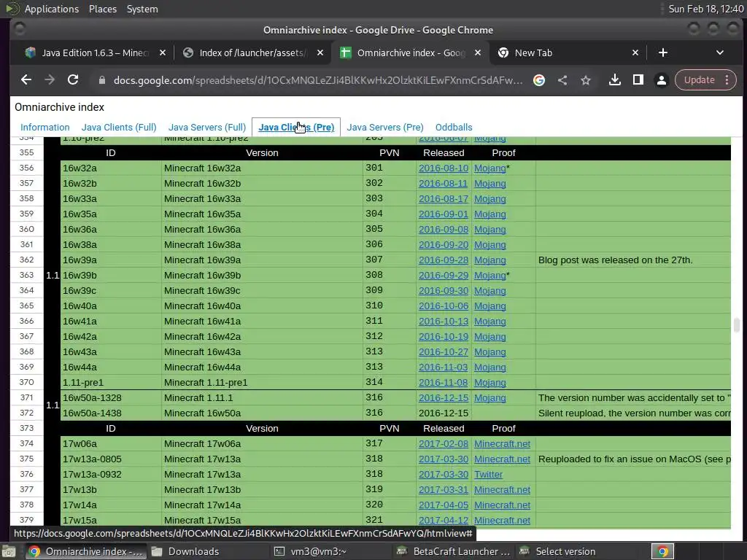This screenshot has width=747, height=560.
Task: Click the browser forward arrow
Action: (50, 80)
